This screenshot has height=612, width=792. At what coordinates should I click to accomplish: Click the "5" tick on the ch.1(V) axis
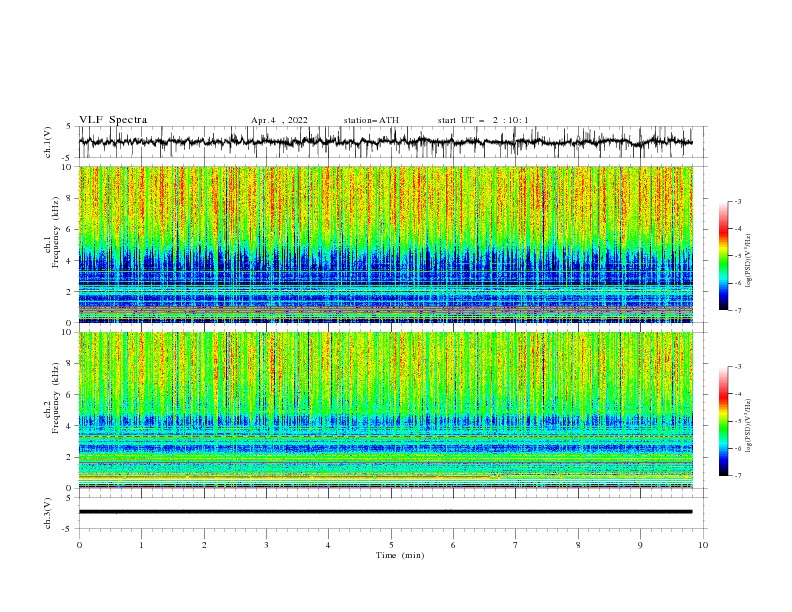(69, 127)
